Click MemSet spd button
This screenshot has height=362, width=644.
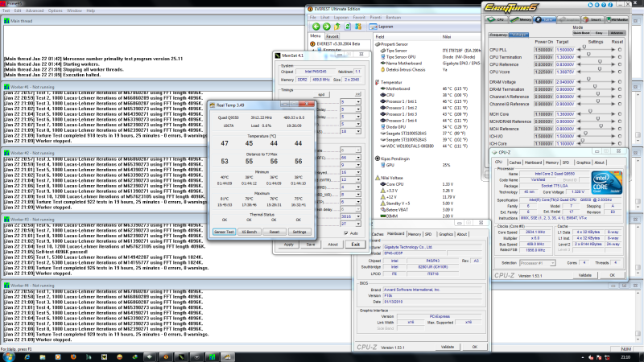point(321,94)
